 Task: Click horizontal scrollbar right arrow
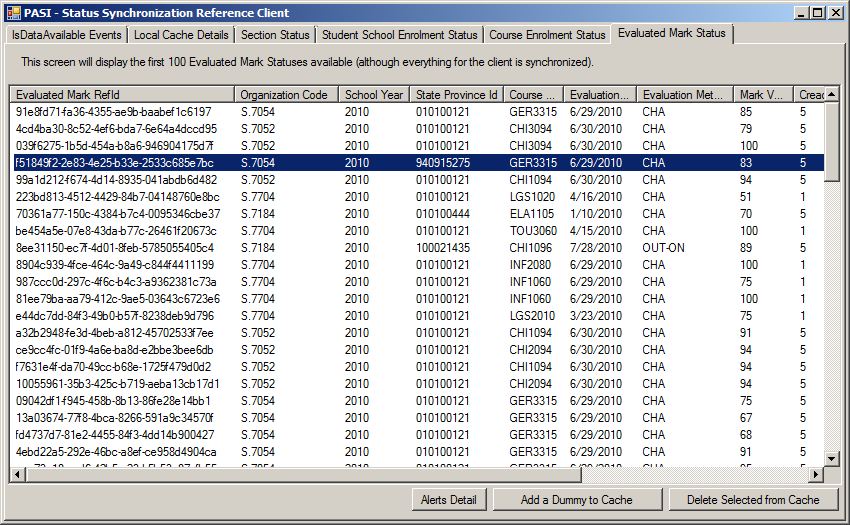coord(814,475)
